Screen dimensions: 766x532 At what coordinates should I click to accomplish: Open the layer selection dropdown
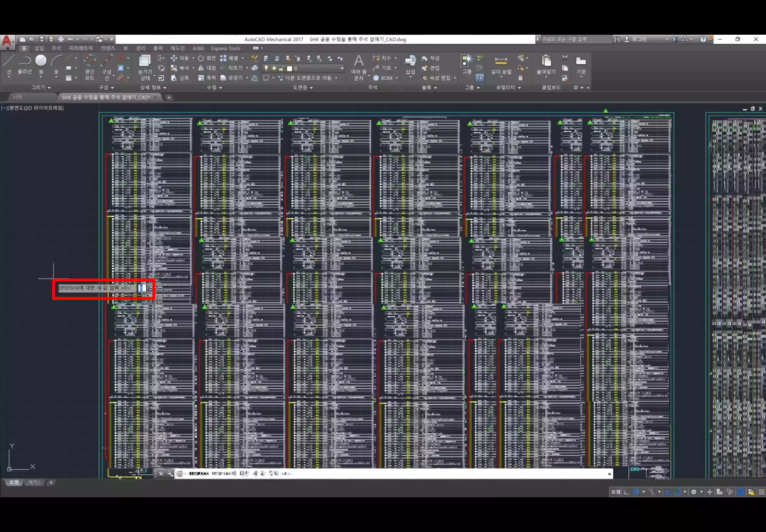tap(342, 68)
